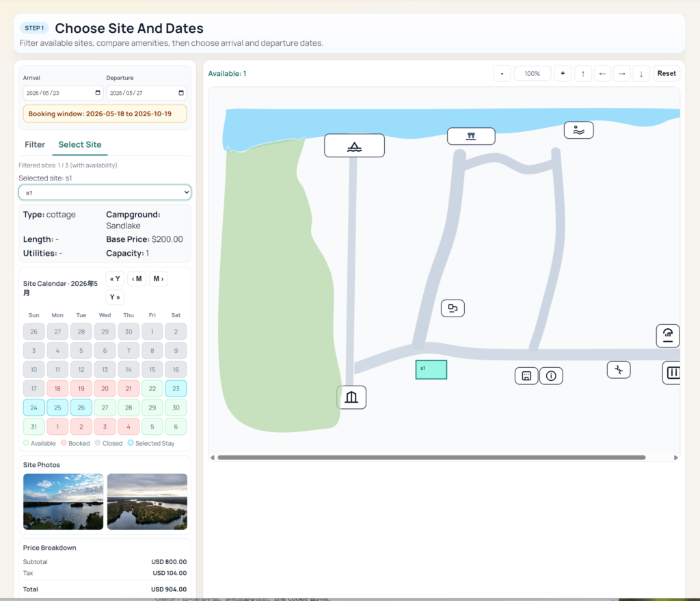Open the selected site dropdown showing s1

pyautogui.click(x=105, y=193)
